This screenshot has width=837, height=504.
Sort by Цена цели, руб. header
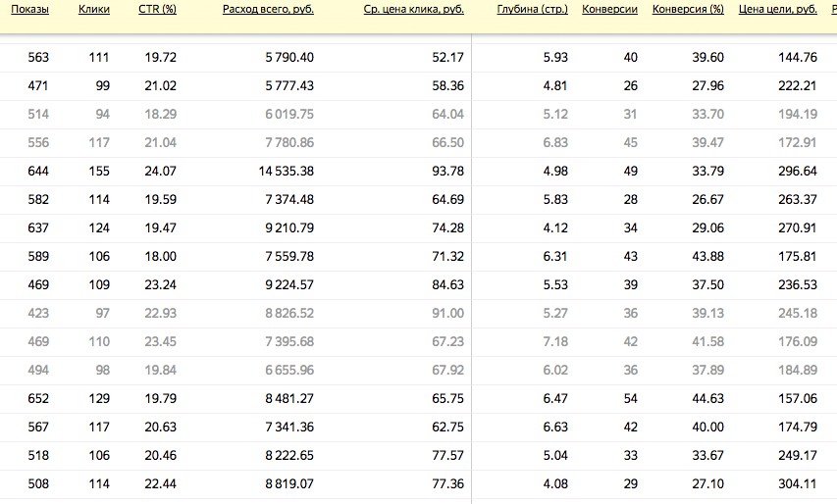[777, 9]
